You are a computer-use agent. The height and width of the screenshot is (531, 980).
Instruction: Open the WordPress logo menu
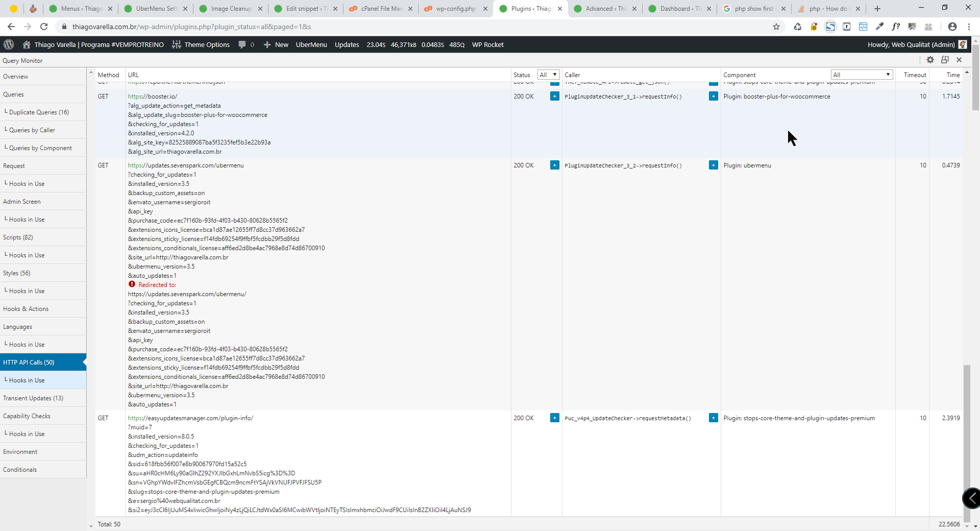pyautogui.click(x=9, y=44)
